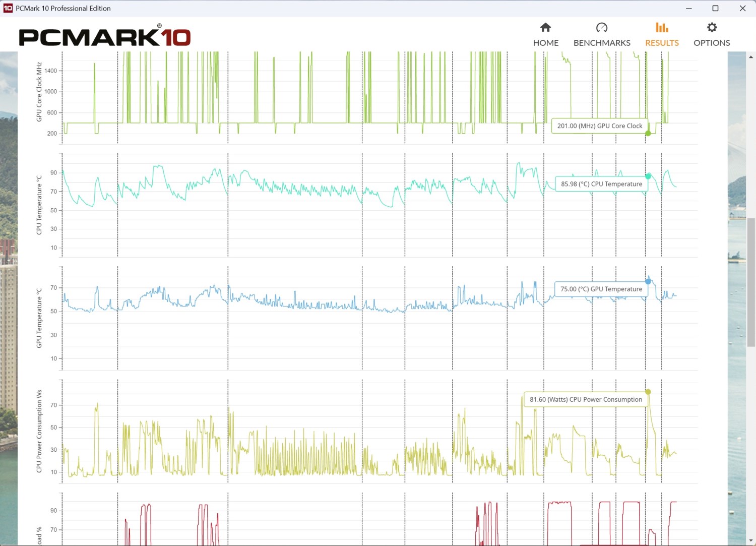Click the "75.00 (°C) GPU Temperature" tooltip
The height and width of the screenshot is (546, 756).
click(601, 289)
